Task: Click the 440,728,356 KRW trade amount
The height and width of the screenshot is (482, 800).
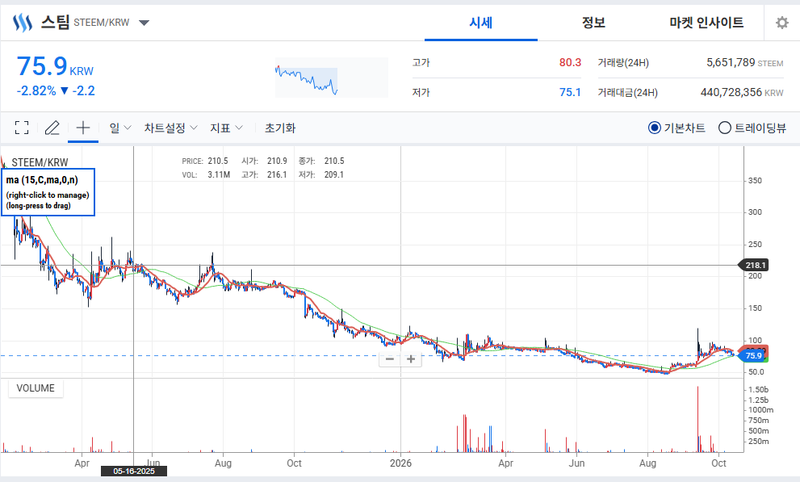Action: coord(742,92)
